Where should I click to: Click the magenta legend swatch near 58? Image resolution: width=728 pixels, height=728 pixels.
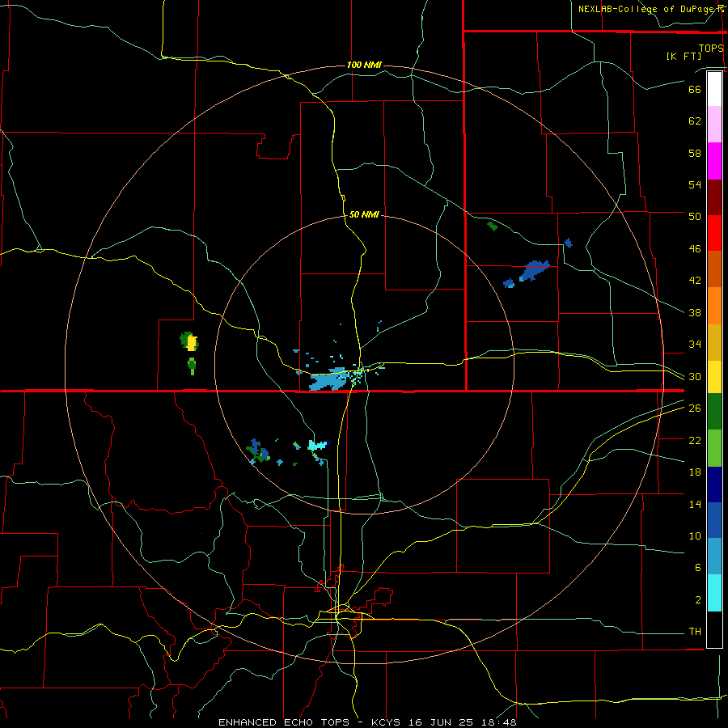tap(714, 161)
